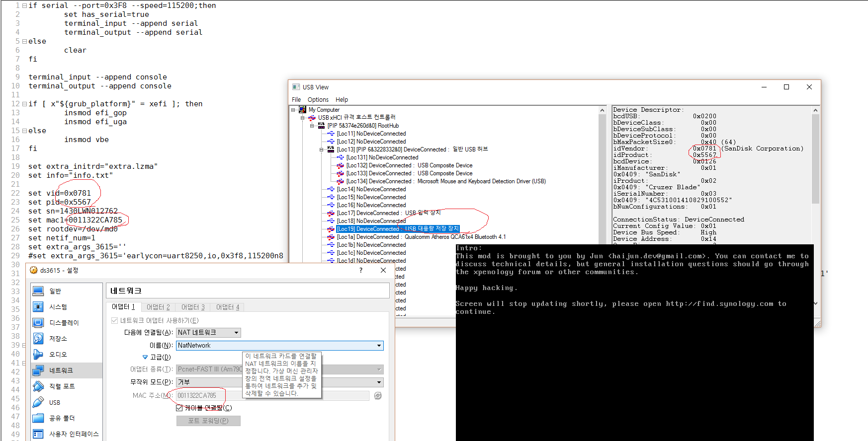The height and width of the screenshot is (441, 868).
Task: Select 네트워크 (Network) settings category
Action: coord(67,370)
